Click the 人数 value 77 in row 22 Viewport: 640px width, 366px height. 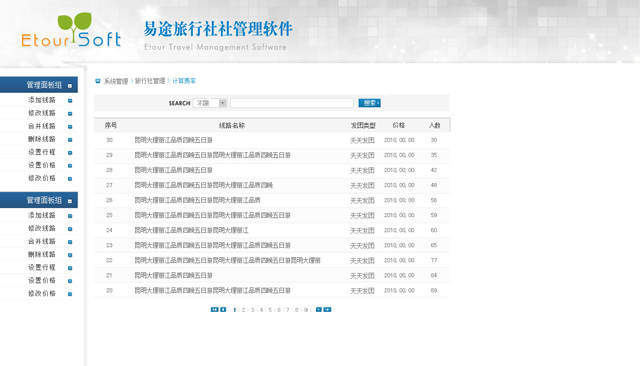pos(434,260)
